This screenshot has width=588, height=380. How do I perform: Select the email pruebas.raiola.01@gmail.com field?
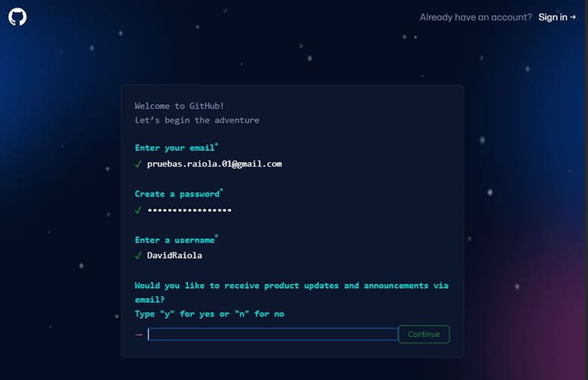click(215, 164)
